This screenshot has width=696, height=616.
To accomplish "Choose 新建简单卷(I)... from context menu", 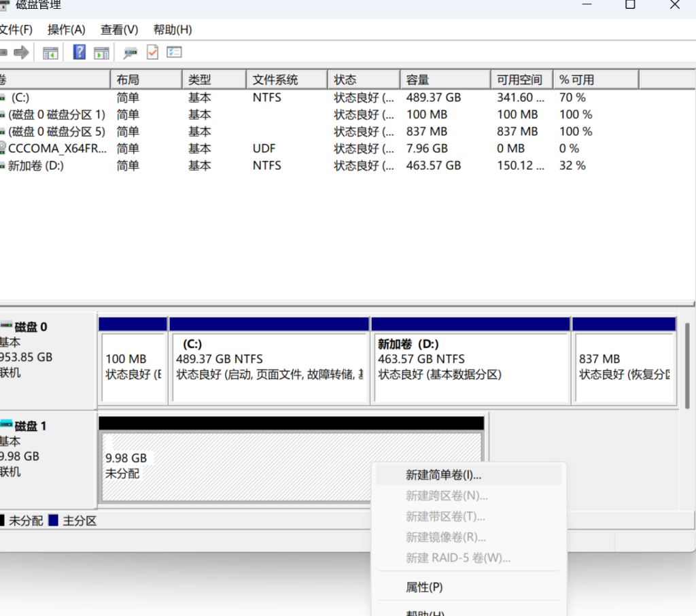I will pyautogui.click(x=443, y=475).
